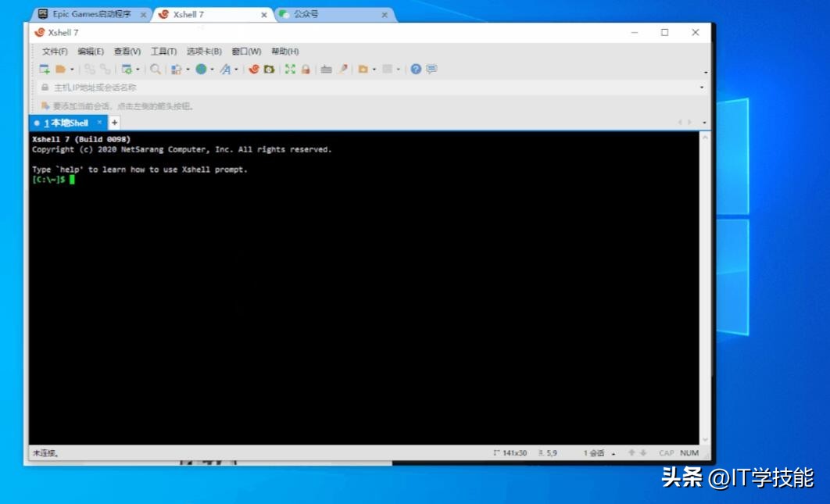Viewport: 830px width, 504px height.
Task: Open Help with blue question icon
Action: (416, 70)
